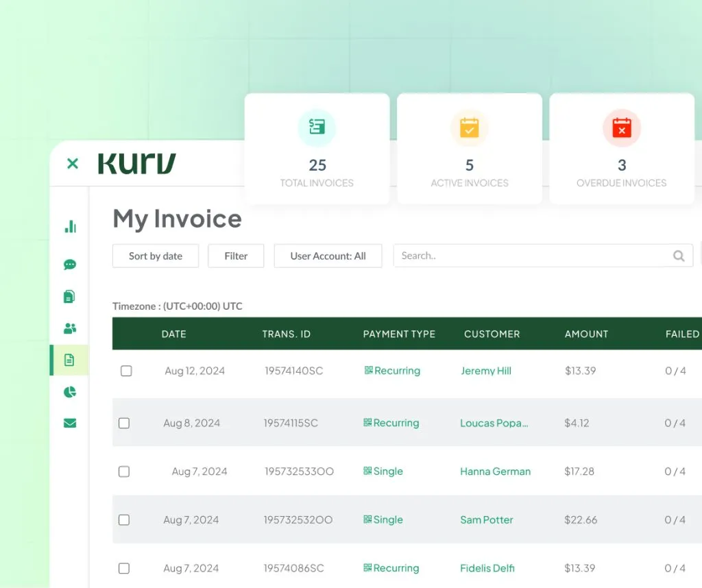This screenshot has width=702, height=588.
Task: Open the stacked documents sidebar icon
Action: click(69, 297)
